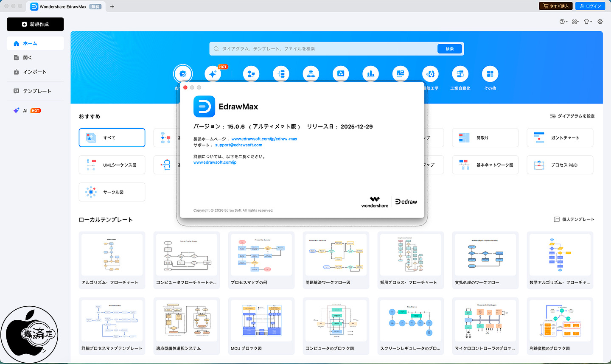Select the すべて recommendation tile
The width and height of the screenshot is (611, 364).
(x=112, y=138)
